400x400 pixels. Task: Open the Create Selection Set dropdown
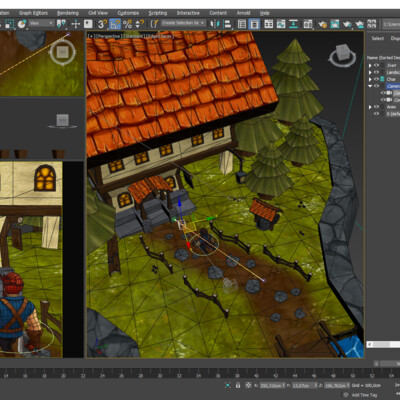(x=183, y=23)
